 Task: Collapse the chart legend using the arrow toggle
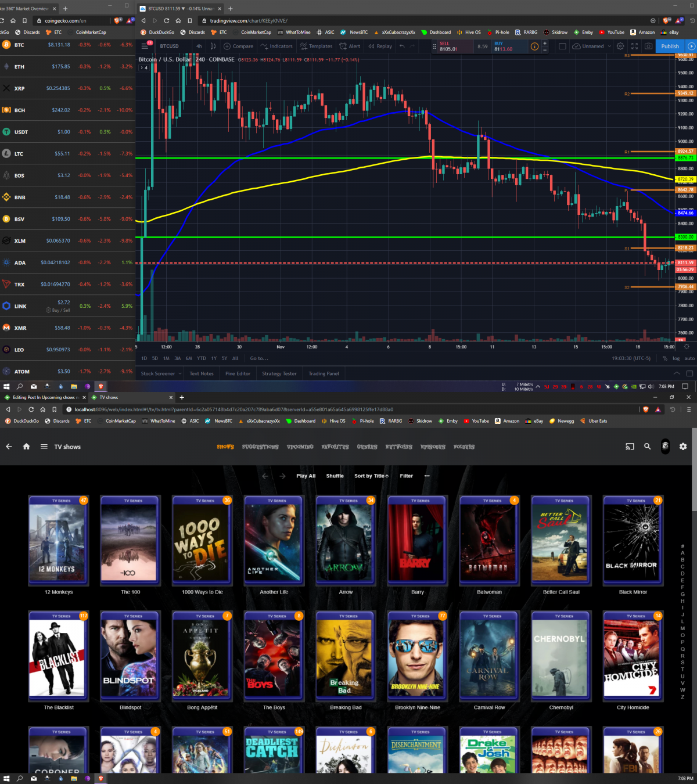[144, 67]
